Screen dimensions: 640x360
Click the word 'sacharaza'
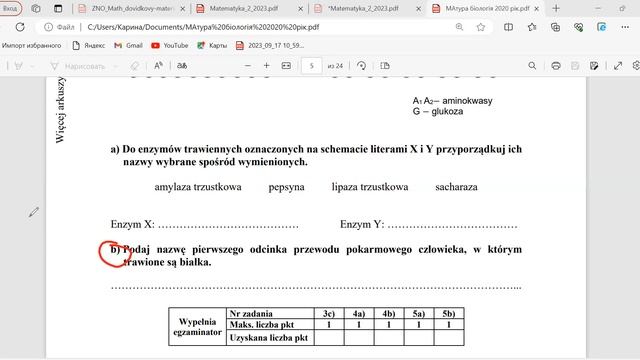[456, 187]
